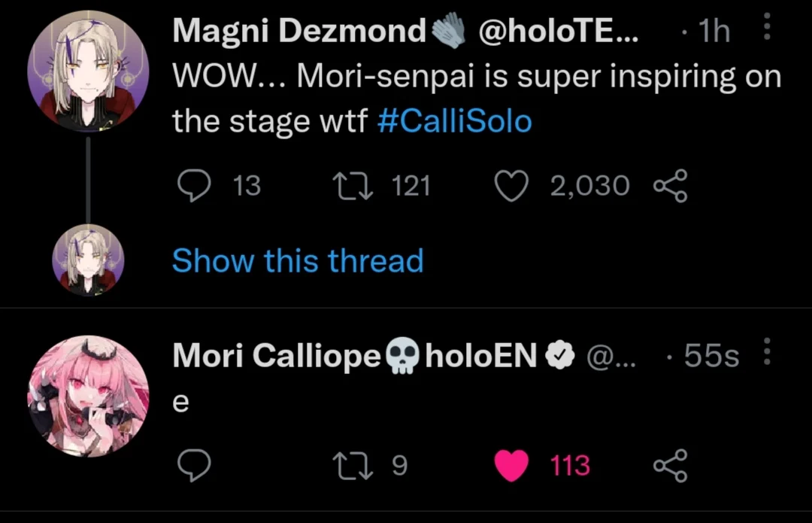Click the 2,030 likes count

(591, 185)
